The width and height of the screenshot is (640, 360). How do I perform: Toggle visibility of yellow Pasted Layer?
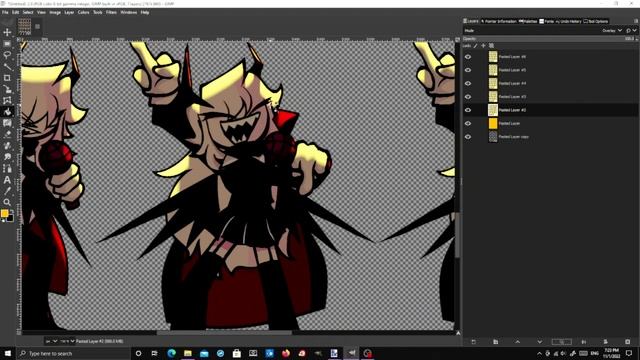point(468,123)
